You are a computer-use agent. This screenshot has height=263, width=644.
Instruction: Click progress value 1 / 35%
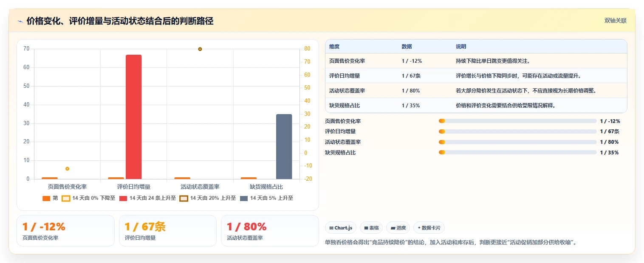point(610,153)
